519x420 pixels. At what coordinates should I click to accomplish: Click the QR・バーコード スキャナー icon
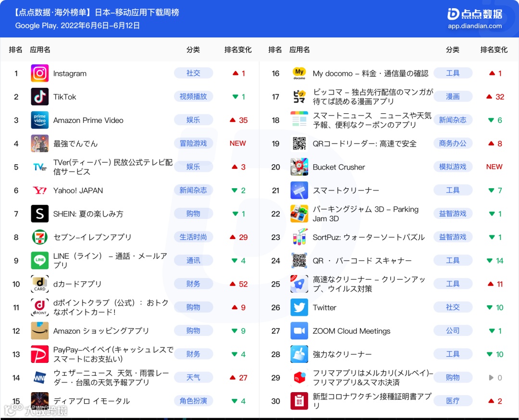tap(299, 261)
